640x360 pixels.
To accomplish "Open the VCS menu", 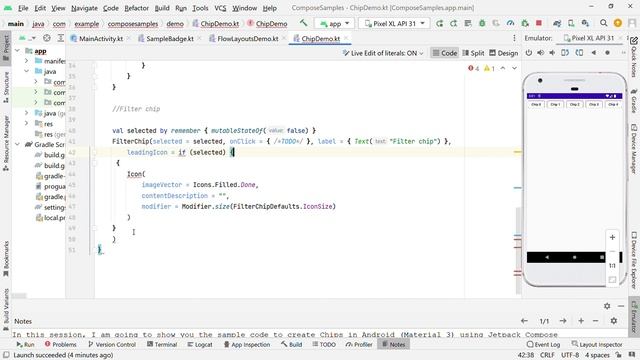I will pyautogui.click(x=220, y=8).
